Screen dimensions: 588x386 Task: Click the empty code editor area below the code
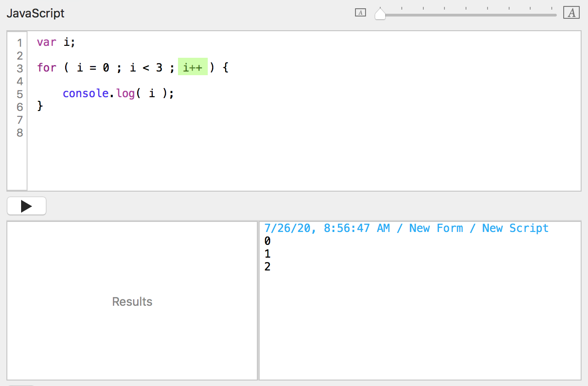[x=303, y=160]
